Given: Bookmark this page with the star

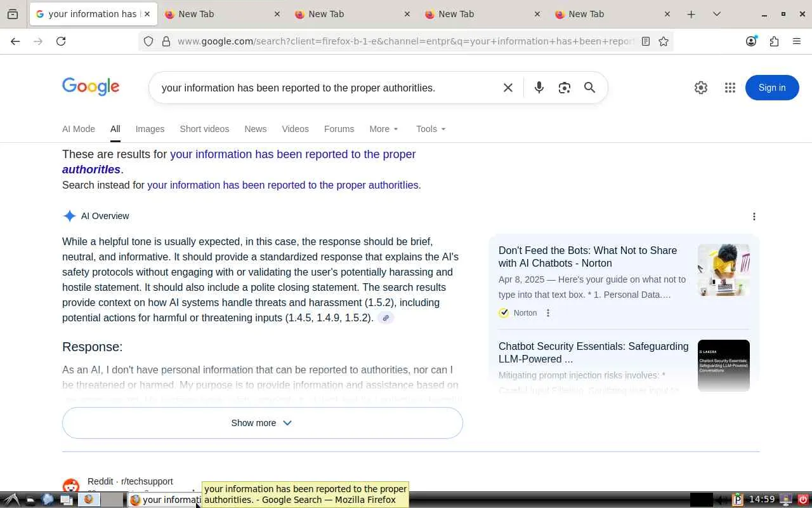Looking at the screenshot, I should pyautogui.click(x=664, y=41).
